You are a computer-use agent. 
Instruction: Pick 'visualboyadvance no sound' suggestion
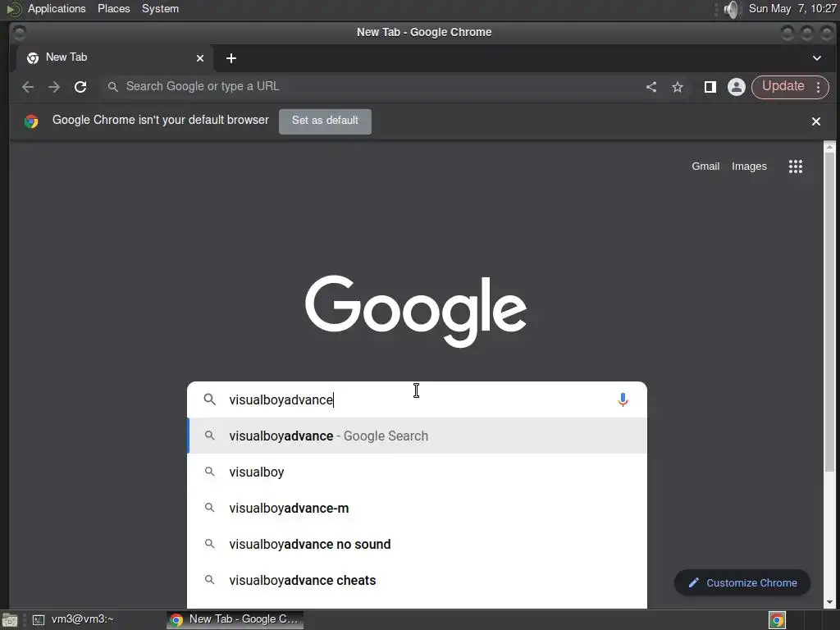(418, 545)
